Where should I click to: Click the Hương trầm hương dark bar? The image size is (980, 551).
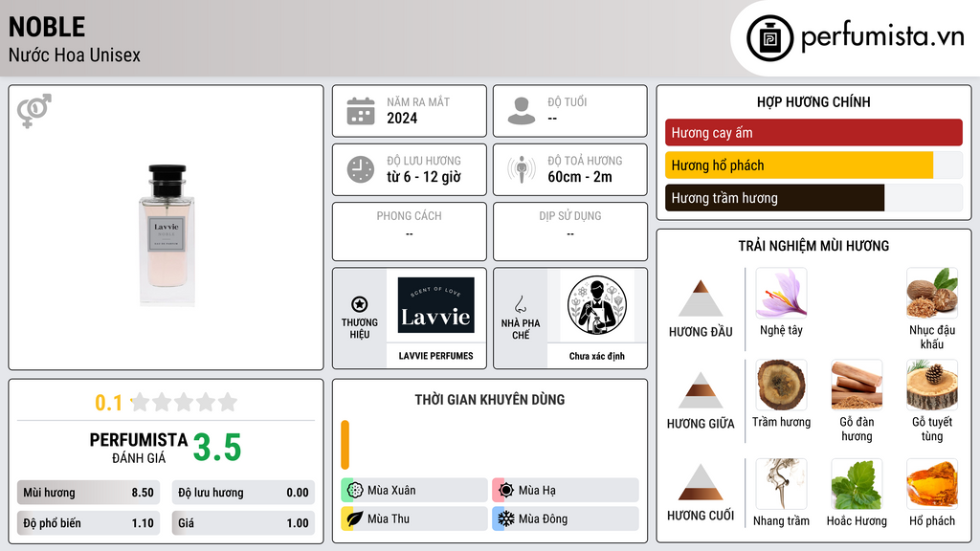(774, 198)
